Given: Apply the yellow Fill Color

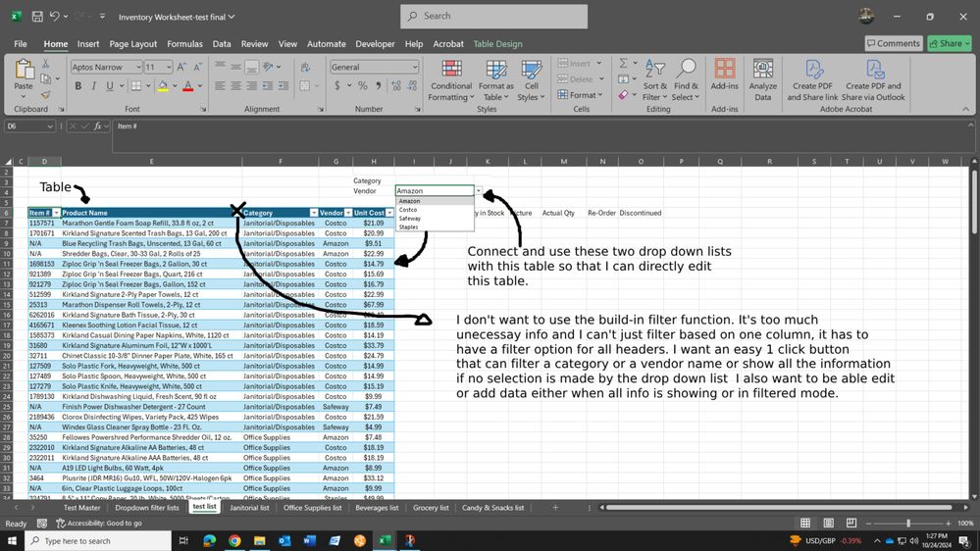Looking at the screenshot, I should tap(163, 86).
